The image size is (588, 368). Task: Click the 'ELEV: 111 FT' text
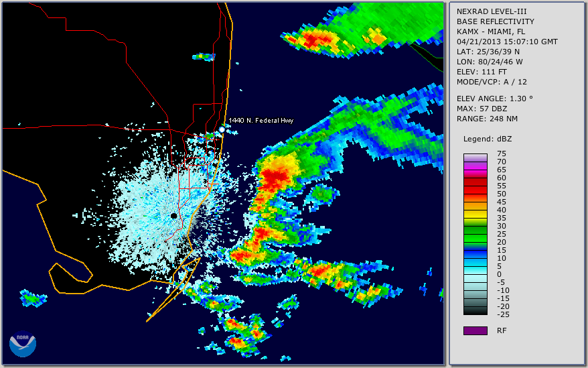pos(482,72)
